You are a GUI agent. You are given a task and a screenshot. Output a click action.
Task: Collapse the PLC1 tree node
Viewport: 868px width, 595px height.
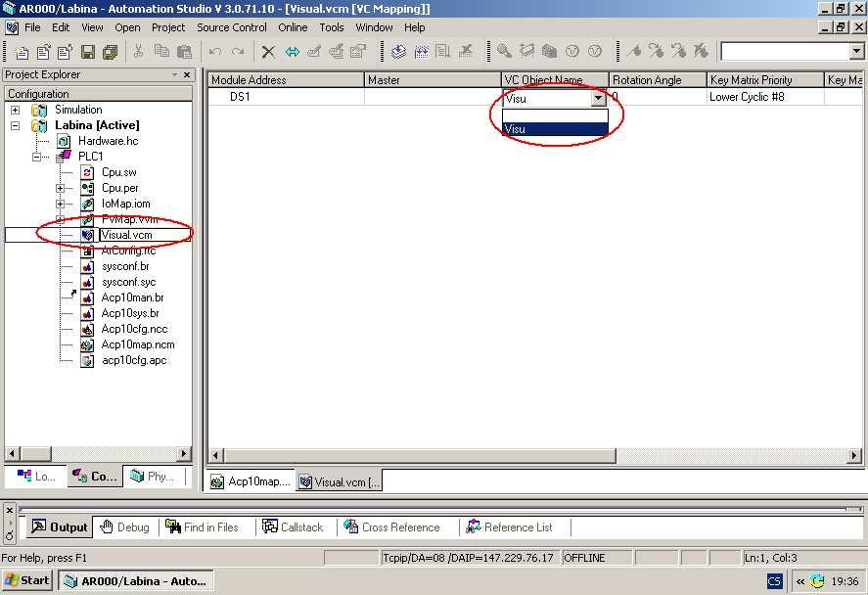[x=36, y=158]
